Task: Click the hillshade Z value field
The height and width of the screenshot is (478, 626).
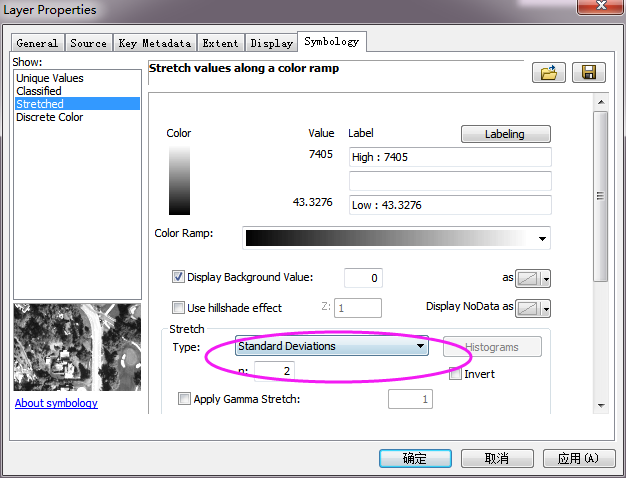Action: coord(358,308)
